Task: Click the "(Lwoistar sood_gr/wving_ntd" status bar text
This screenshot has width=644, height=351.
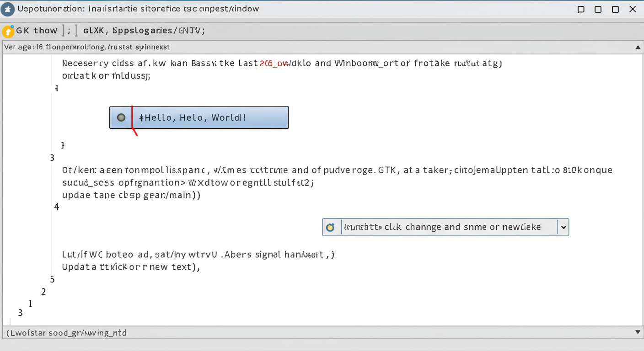Action: click(x=66, y=333)
